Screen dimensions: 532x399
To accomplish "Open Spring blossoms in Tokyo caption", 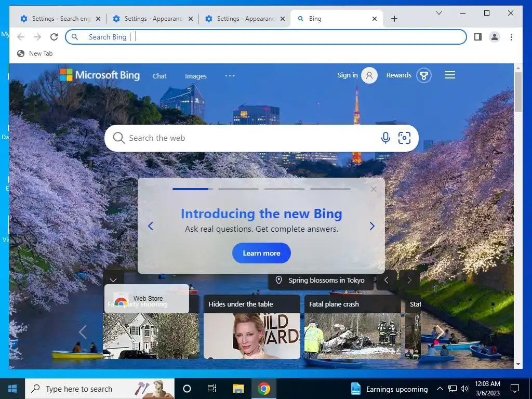I will tap(326, 280).
